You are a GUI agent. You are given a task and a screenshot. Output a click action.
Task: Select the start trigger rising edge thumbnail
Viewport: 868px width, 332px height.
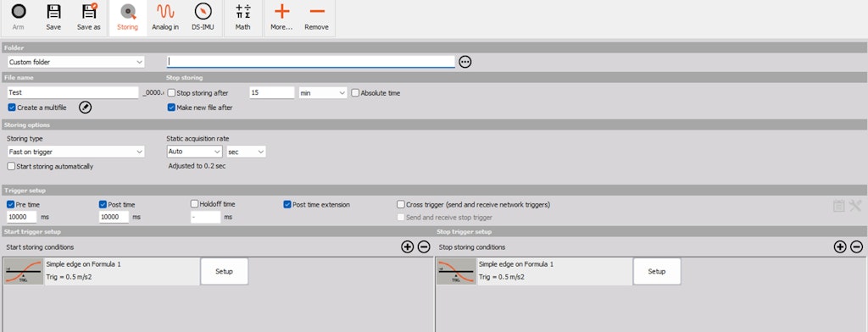tap(24, 271)
